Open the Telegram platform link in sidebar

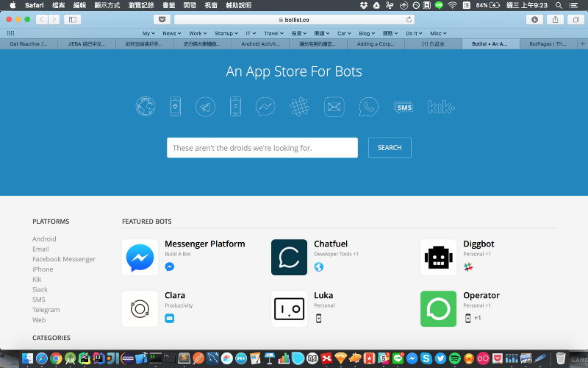46,310
